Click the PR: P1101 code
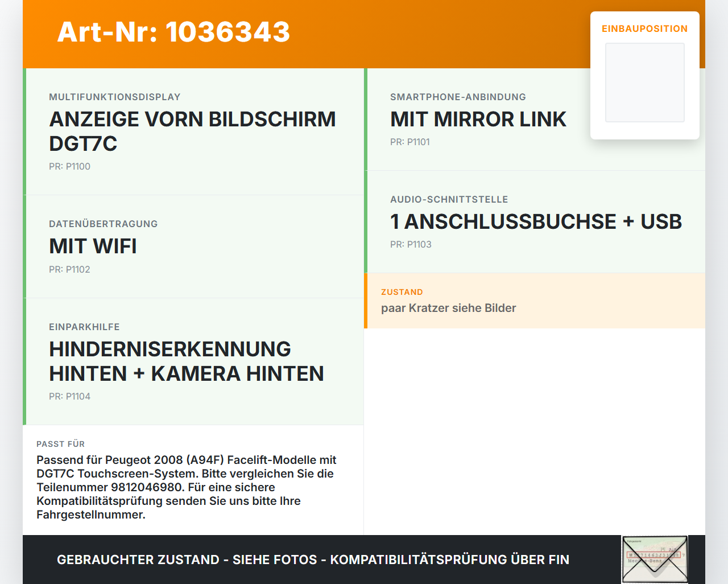This screenshot has width=728, height=584. pyautogui.click(x=410, y=142)
